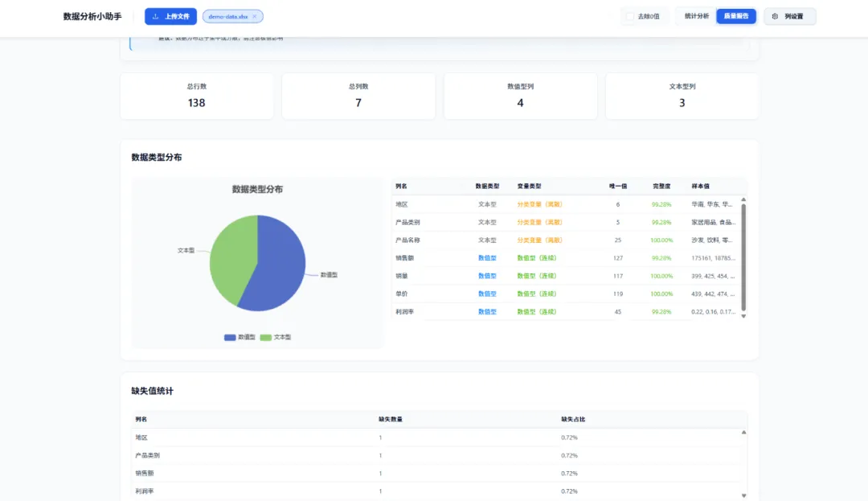Click the missing values table scroll down arrow
Image resolution: width=868 pixels, height=501 pixels.
[743, 495]
